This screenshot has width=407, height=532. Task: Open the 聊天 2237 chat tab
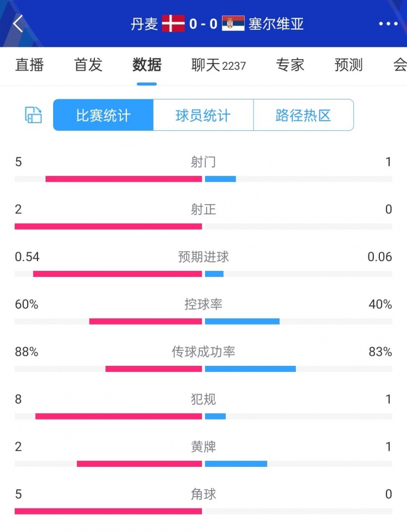tap(218, 65)
